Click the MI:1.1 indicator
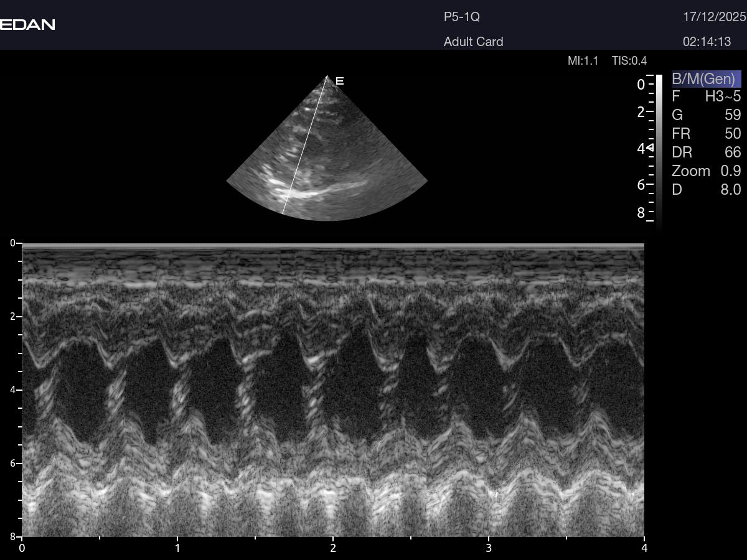 coord(583,60)
